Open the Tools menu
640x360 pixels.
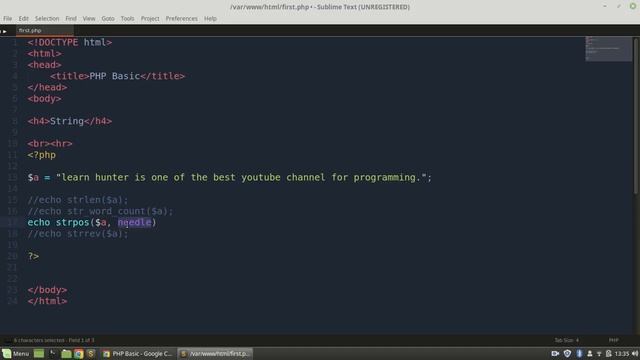(x=127, y=18)
